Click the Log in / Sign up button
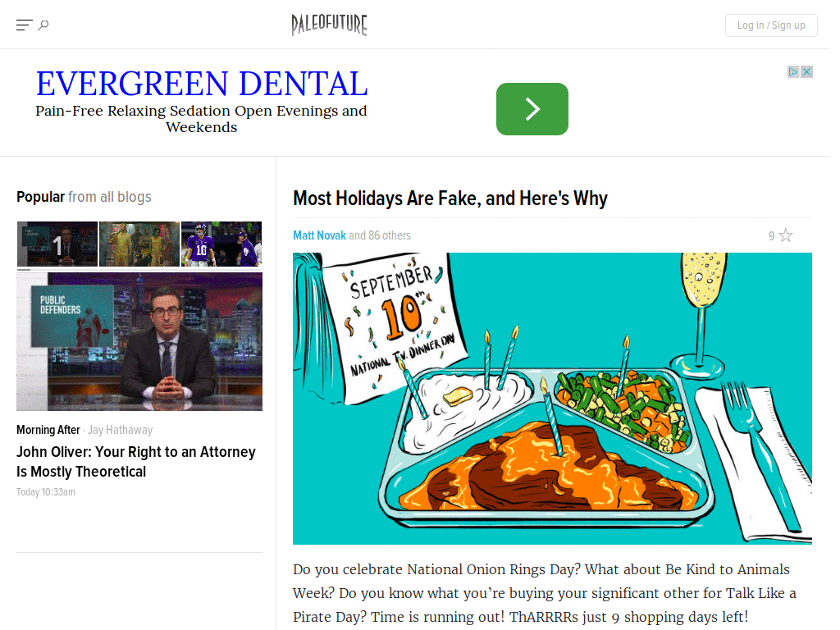Screen dimensions: 840x630 (x=770, y=25)
